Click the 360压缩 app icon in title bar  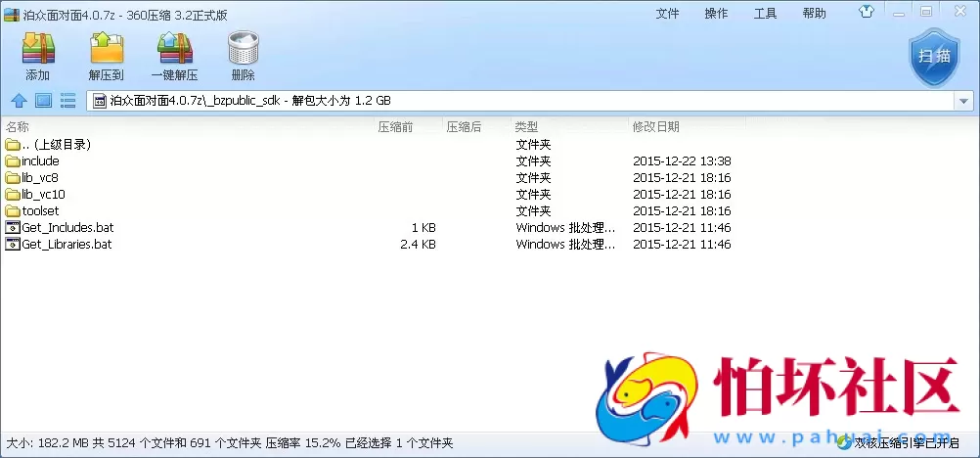tap(11, 15)
